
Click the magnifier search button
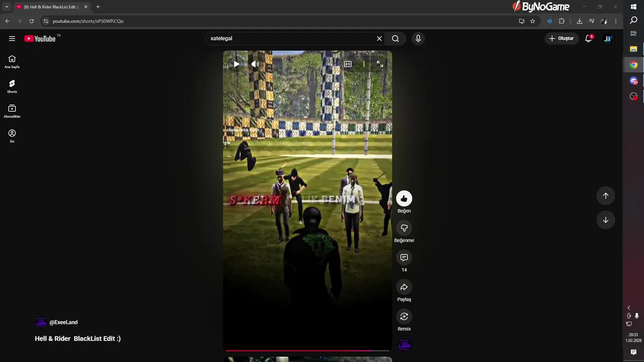pos(395,39)
